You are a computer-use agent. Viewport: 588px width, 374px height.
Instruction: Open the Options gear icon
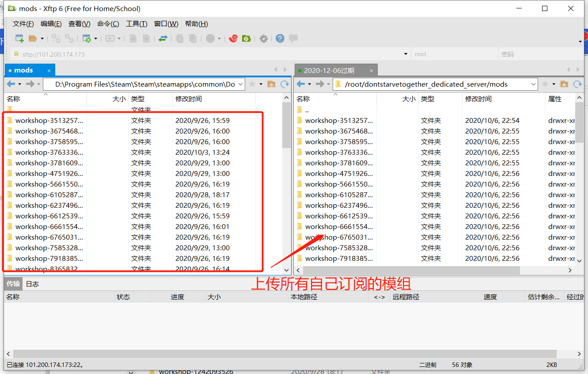[264, 38]
